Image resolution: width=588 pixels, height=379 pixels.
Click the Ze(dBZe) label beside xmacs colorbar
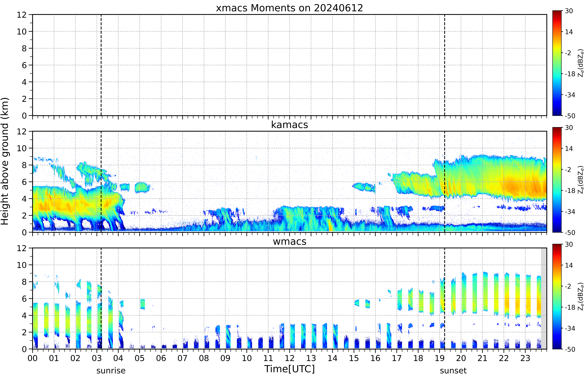(x=581, y=63)
